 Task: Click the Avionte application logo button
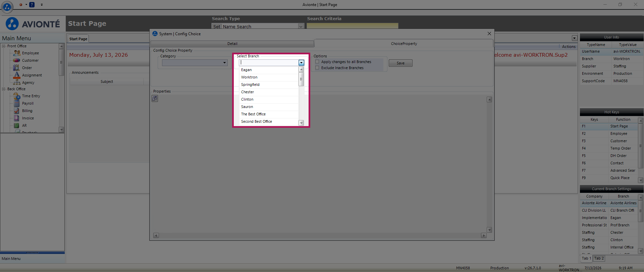click(7, 6)
